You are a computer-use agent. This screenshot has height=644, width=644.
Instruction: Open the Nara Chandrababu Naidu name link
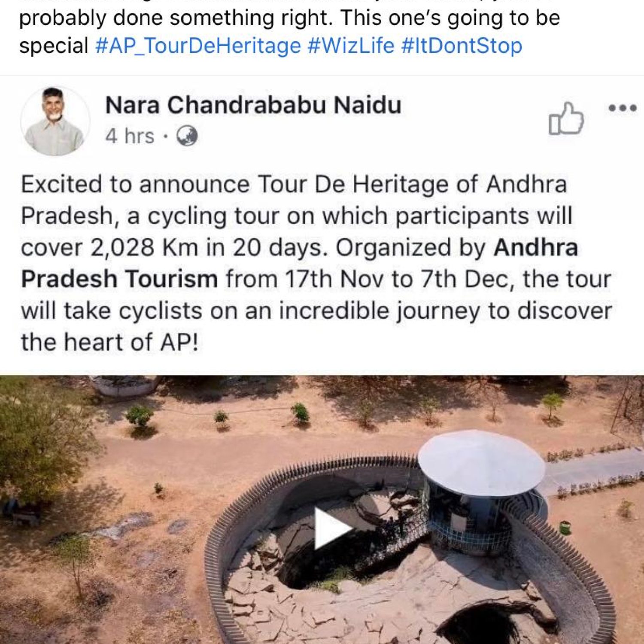(x=253, y=105)
